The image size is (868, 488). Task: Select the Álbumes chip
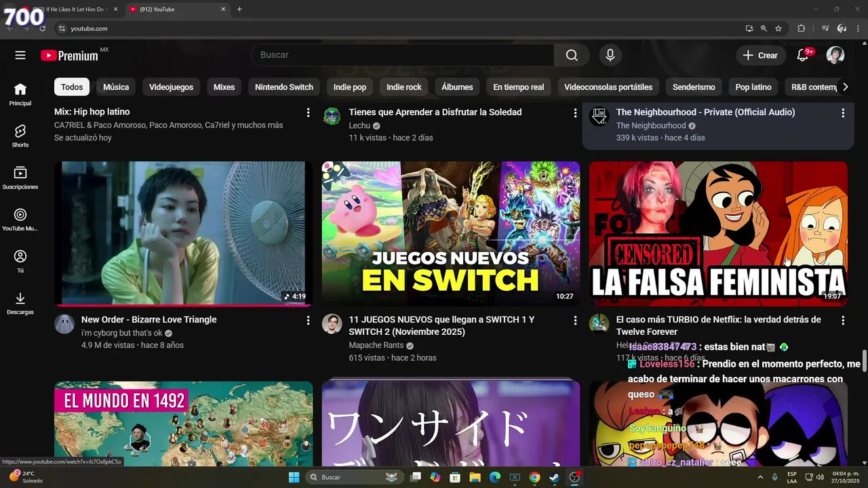coord(457,87)
